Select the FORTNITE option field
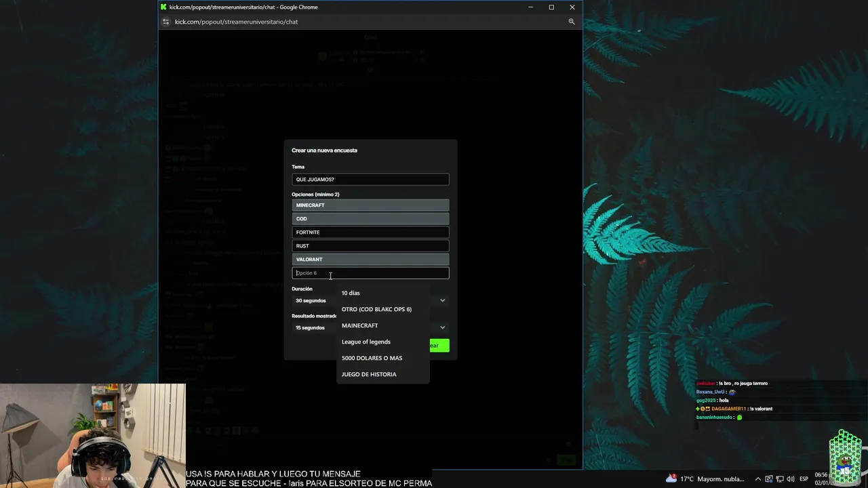 [370, 232]
